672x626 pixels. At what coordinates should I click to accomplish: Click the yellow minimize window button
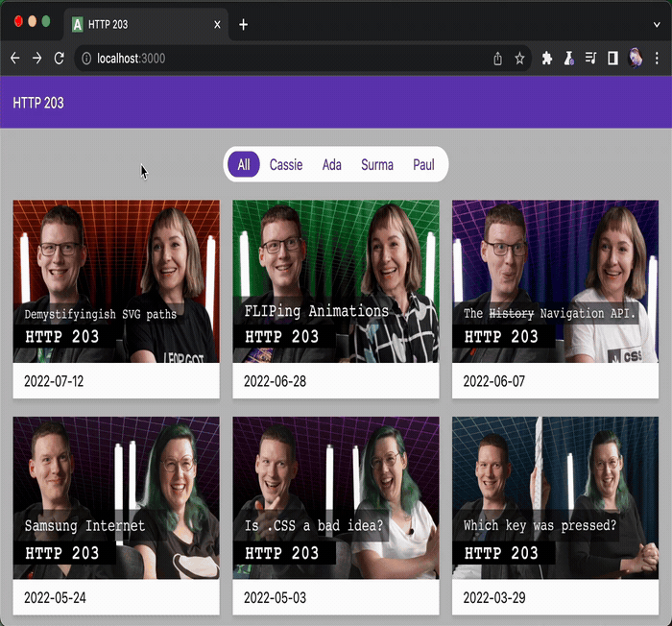[x=32, y=21]
